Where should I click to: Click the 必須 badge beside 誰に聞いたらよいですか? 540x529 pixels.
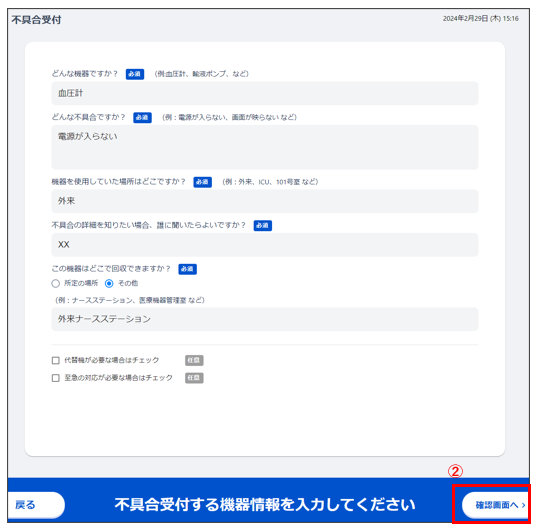pos(263,226)
